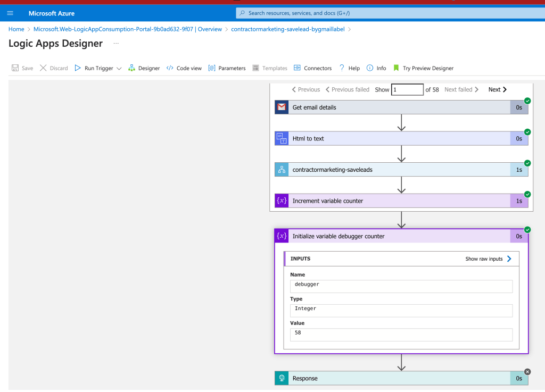Click the Gmail icon on Get email details
Viewport: 545px width, 392px height.
point(282,107)
